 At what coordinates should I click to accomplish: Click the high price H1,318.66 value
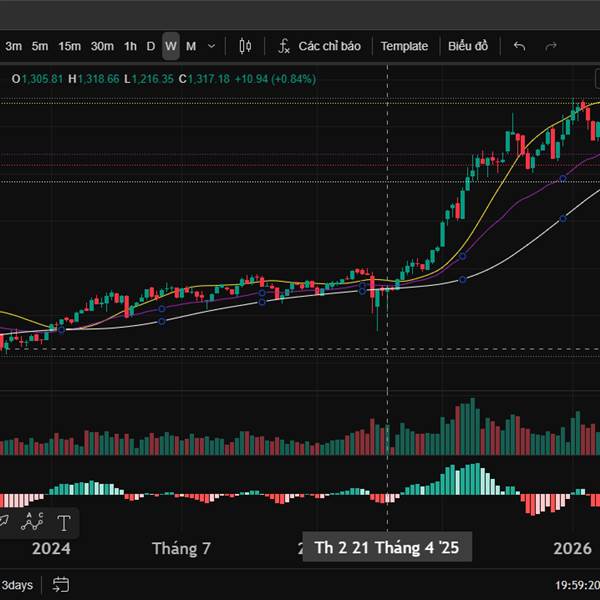pyautogui.click(x=94, y=79)
